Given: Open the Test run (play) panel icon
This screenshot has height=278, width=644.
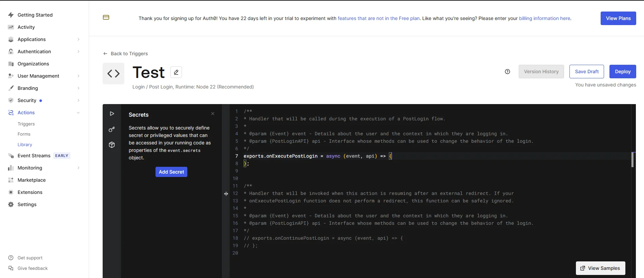Looking at the screenshot, I should coord(112,114).
